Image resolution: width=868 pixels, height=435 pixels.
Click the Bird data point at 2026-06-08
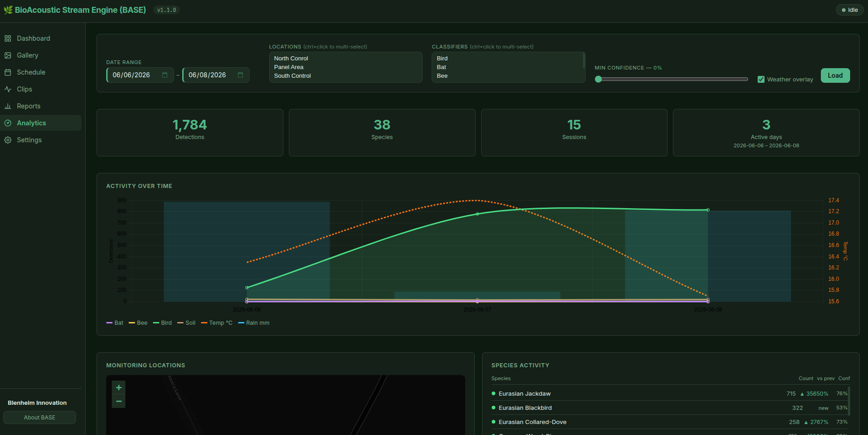708,210
